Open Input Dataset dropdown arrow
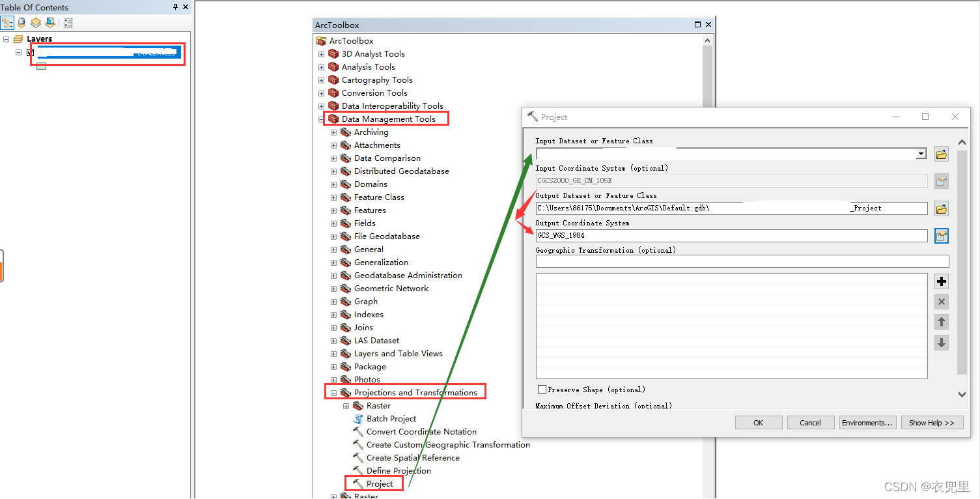Image resolution: width=980 pixels, height=499 pixels. pyautogui.click(x=921, y=154)
